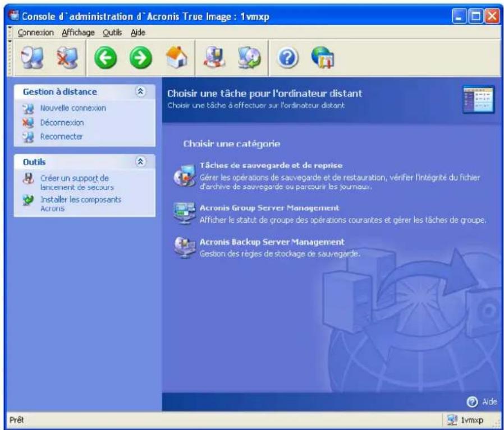
Task: Click the Acronis Group Server Management icon
Action: click(184, 213)
